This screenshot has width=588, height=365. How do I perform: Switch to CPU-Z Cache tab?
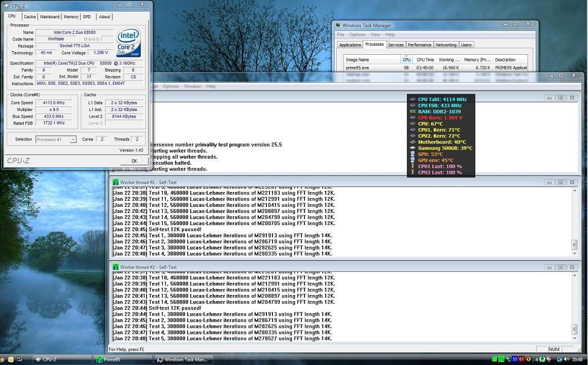click(29, 17)
